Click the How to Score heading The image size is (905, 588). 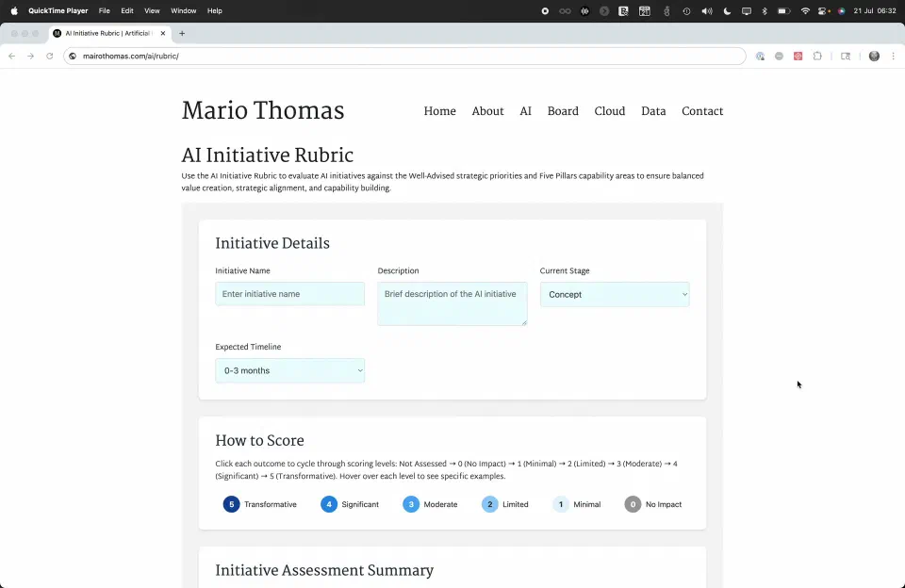point(260,441)
